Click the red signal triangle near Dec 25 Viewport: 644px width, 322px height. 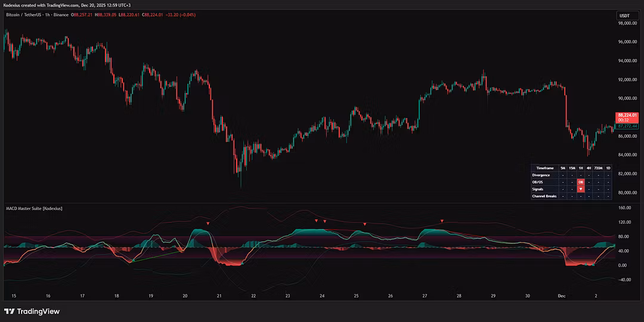(364, 224)
